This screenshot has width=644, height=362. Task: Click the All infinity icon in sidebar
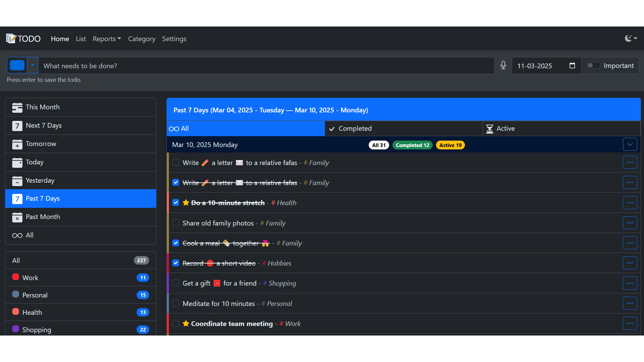point(16,235)
